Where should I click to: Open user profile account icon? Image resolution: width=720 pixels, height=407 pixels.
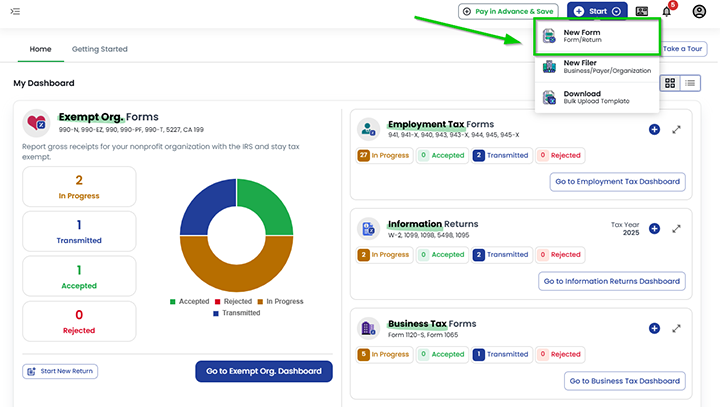[699, 11]
